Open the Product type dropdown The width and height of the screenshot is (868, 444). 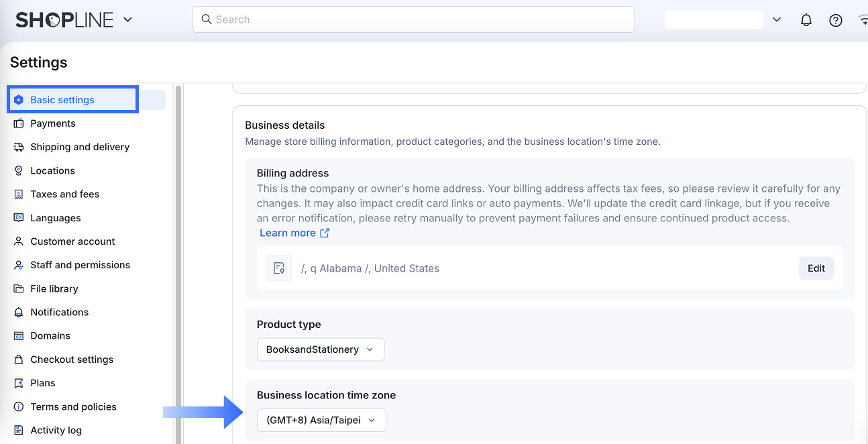[321, 349]
